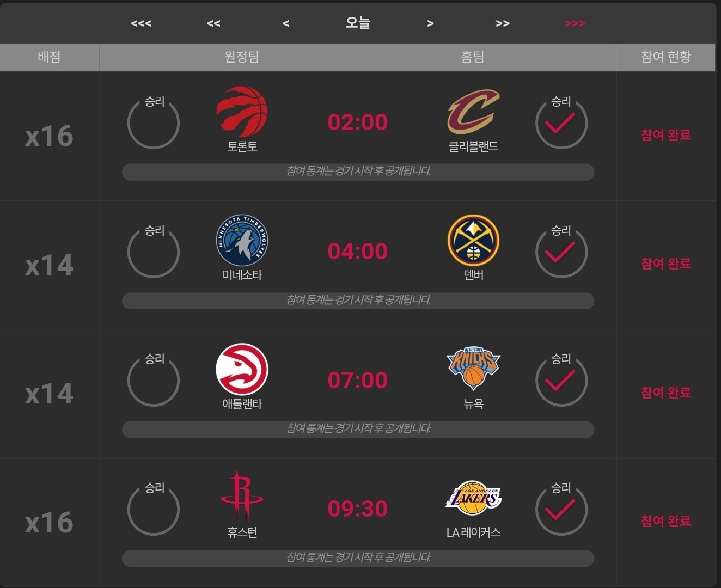Go to previous day with single left arrow

pyautogui.click(x=286, y=23)
